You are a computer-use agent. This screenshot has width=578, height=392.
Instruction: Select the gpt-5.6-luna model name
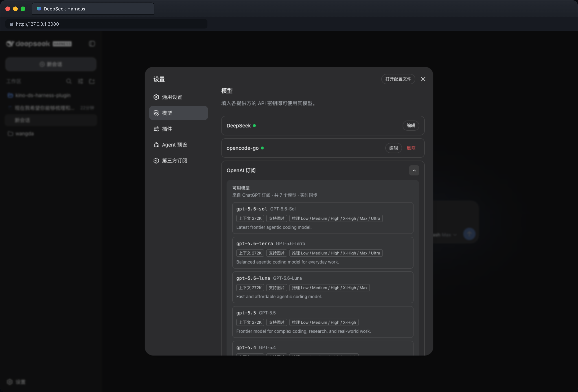pyautogui.click(x=253, y=278)
